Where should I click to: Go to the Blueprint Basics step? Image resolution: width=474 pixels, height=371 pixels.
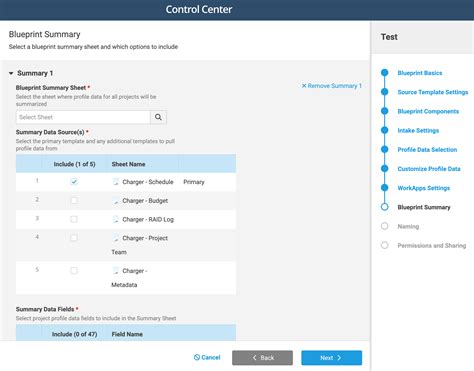coord(420,73)
